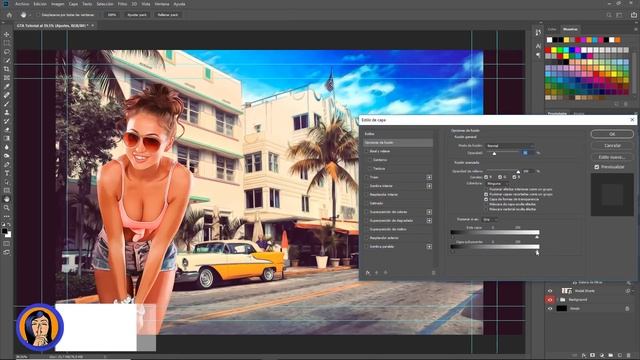640x360 pixels.
Task: Select the Frame tool
Action: (7, 78)
